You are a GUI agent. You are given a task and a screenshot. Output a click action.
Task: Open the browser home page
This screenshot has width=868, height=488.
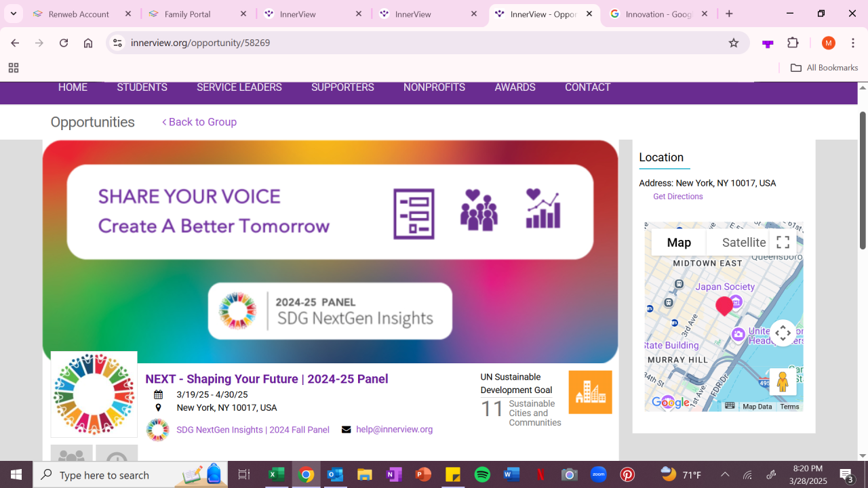pyautogui.click(x=88, y=43)
